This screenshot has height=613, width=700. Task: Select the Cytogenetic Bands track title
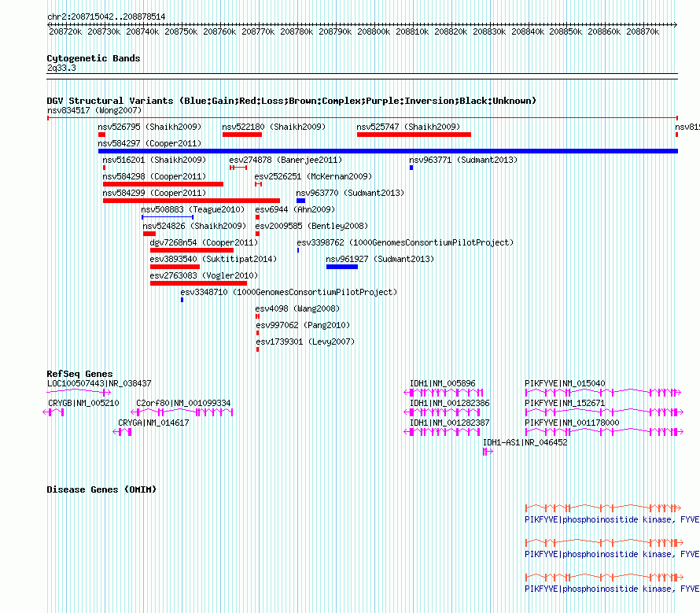point(94,58)
